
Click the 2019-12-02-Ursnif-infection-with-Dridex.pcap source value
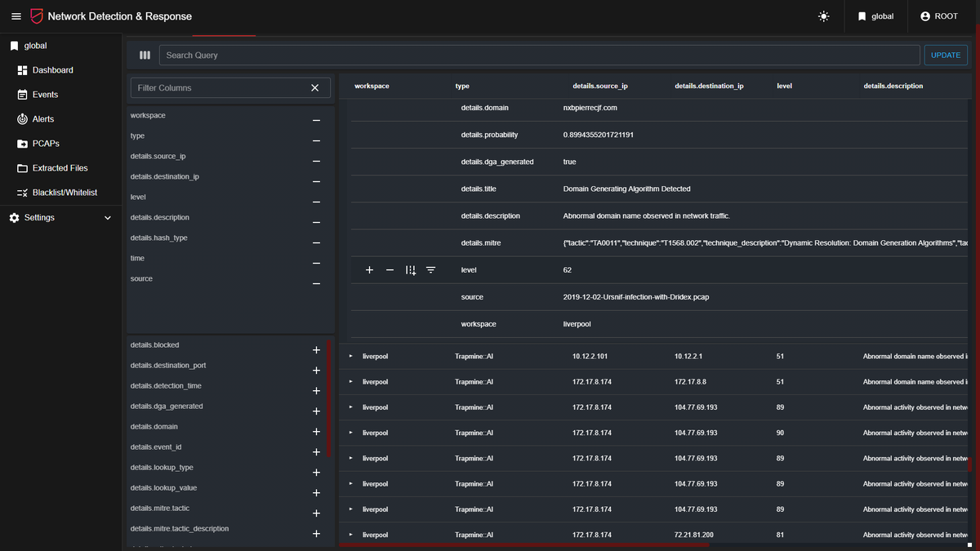click(636, 297)
